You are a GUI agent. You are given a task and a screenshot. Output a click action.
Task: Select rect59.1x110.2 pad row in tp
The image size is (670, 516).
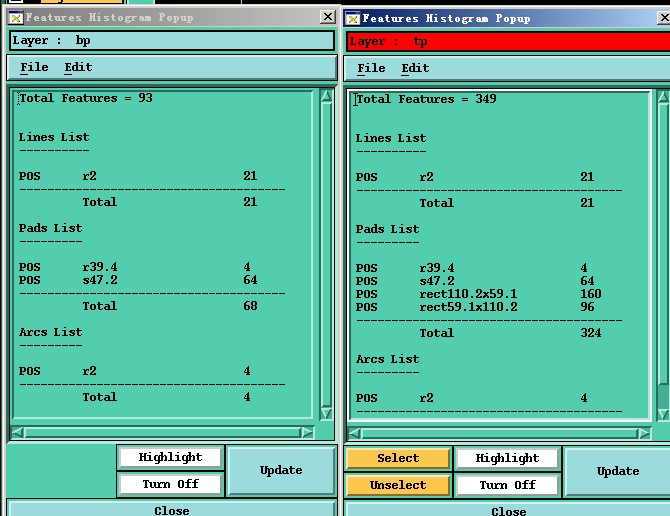pos(475,307)
